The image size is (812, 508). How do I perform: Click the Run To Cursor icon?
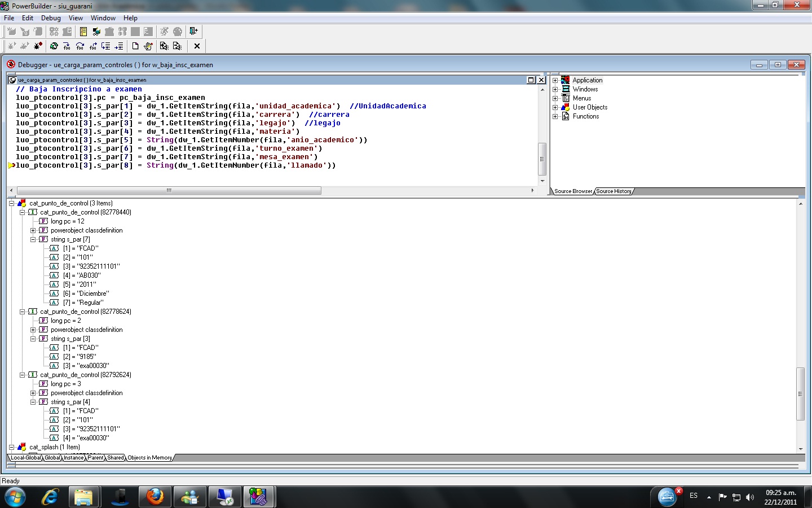pos(105,46)
